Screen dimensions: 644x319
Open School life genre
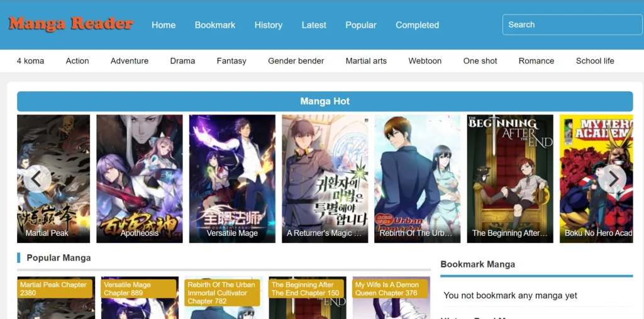point(595,61)
